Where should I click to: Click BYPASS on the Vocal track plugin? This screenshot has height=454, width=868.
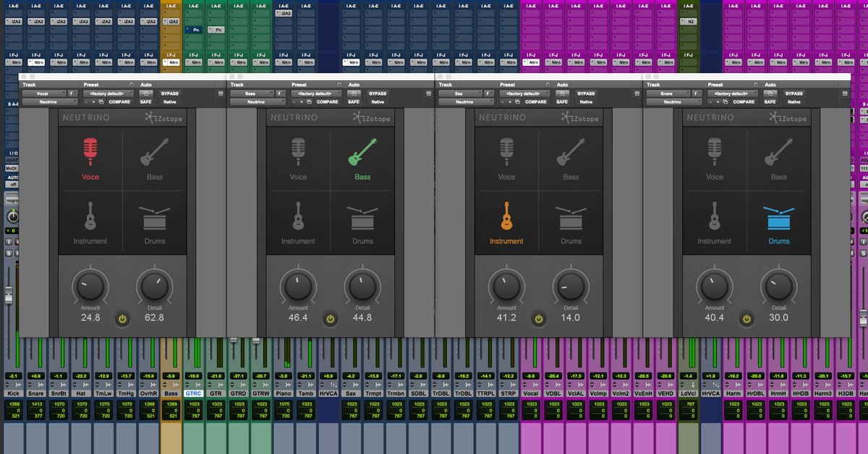pos(171,93)
